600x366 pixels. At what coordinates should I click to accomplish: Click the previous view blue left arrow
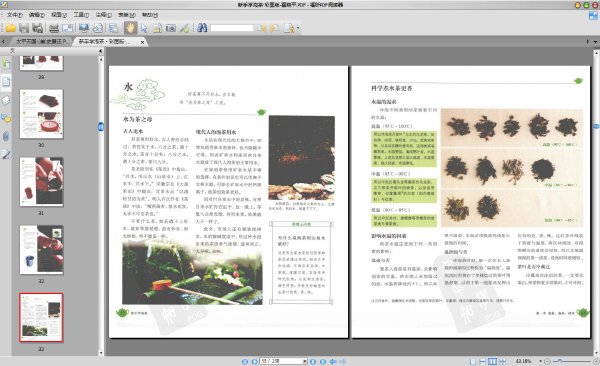333,361
